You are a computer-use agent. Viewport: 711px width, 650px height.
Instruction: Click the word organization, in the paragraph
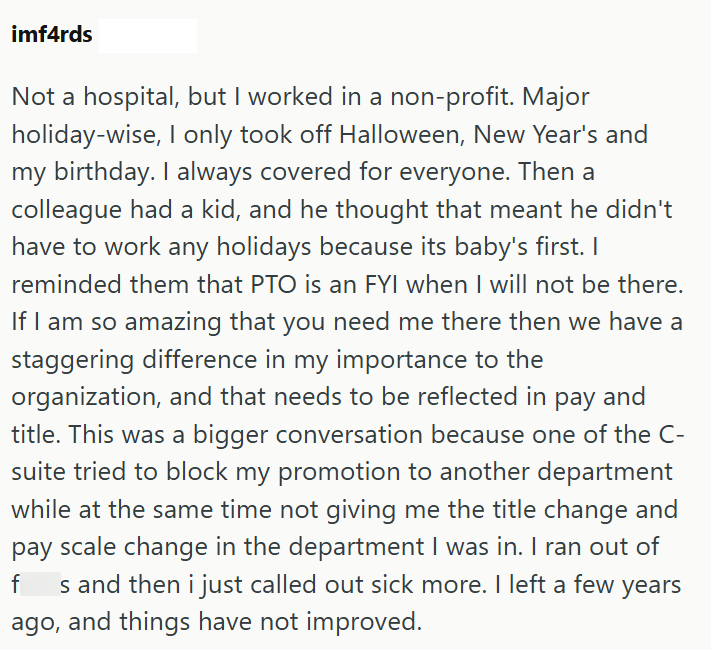point(86,397)
